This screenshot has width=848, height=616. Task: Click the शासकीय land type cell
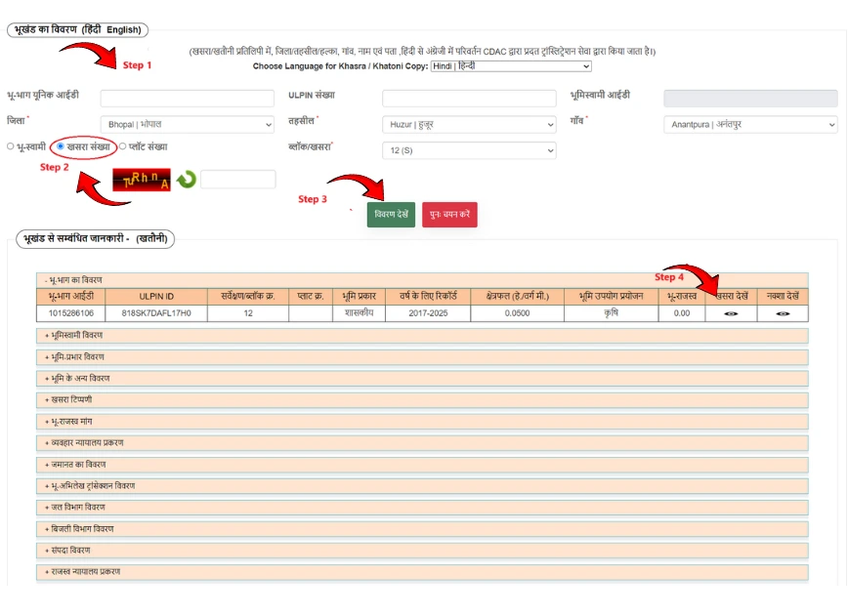pos(360,313)
